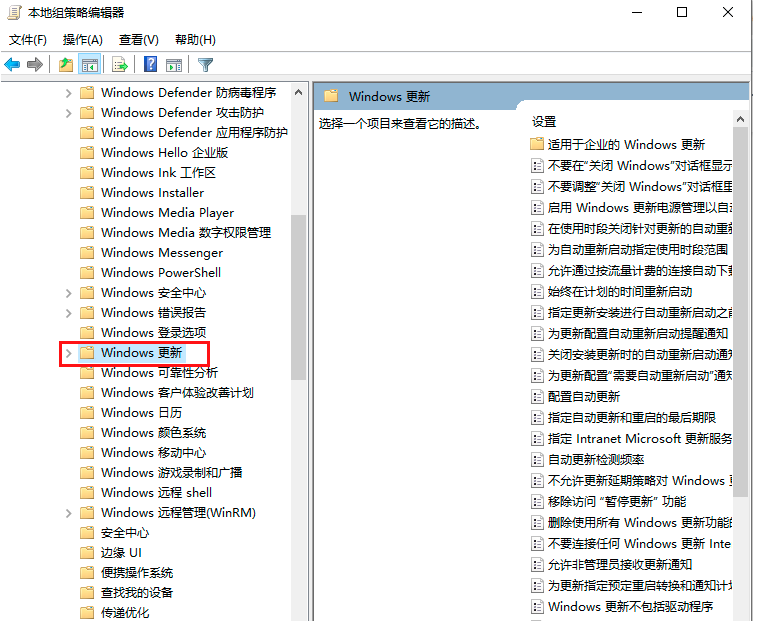Open the 操作(A) menu
Image resolution: width=764 pixels, height=621 pixels.
82,40
